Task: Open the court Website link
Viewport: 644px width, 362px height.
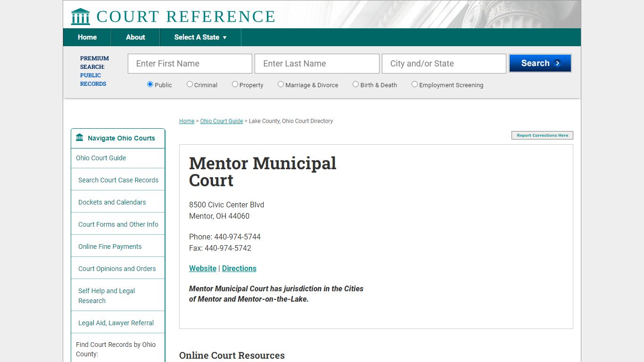Action: tap(203, 268)
